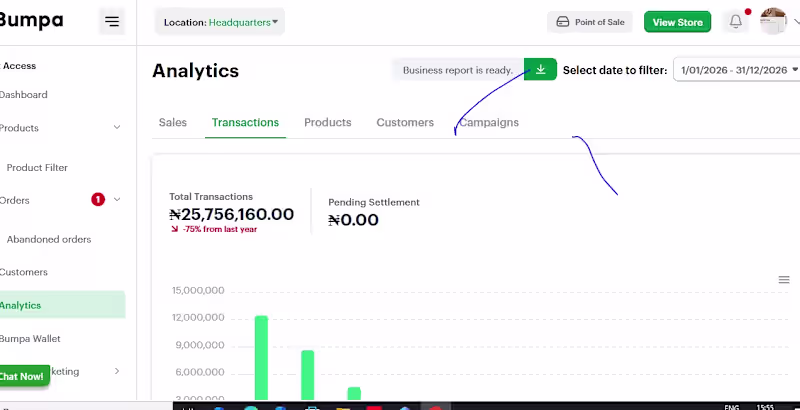Expand the Products sidebar section

117,127
